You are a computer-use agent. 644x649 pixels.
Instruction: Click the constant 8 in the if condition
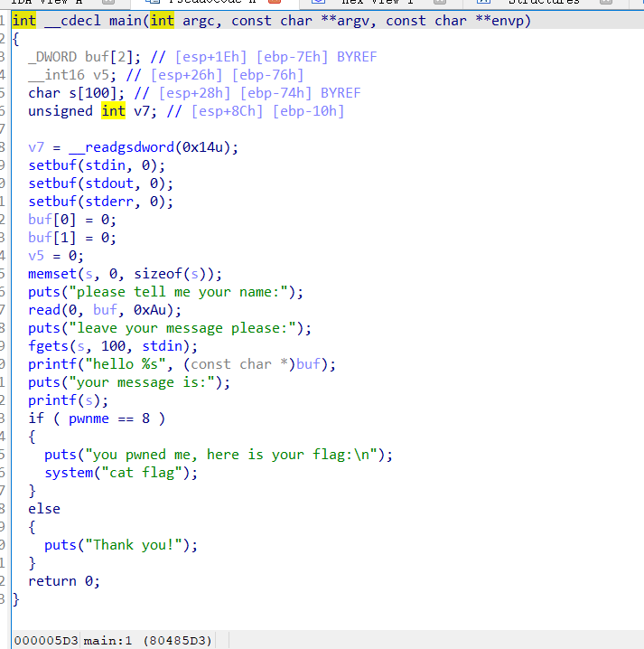(146, 419)
